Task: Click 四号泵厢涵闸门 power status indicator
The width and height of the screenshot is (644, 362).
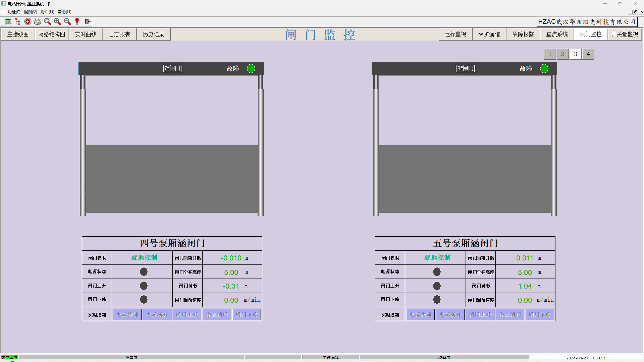Action: click(x=144, y=272)
